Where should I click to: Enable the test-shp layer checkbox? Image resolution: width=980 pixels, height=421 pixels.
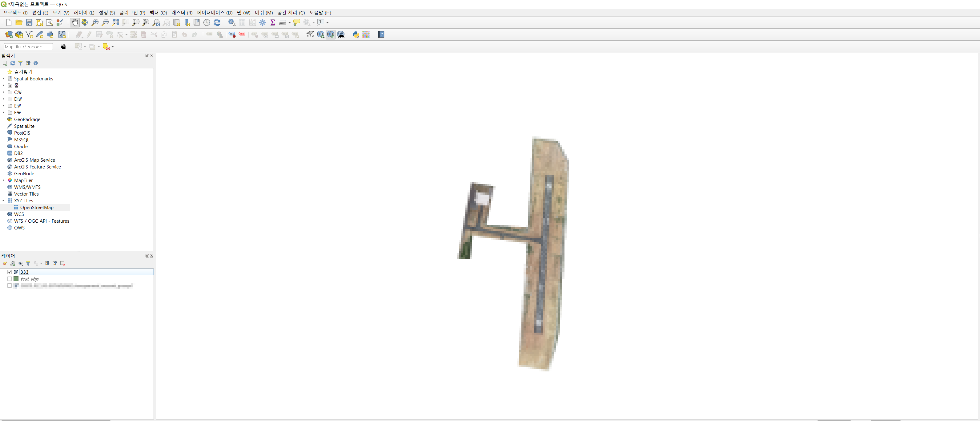(x=10, y=279)
